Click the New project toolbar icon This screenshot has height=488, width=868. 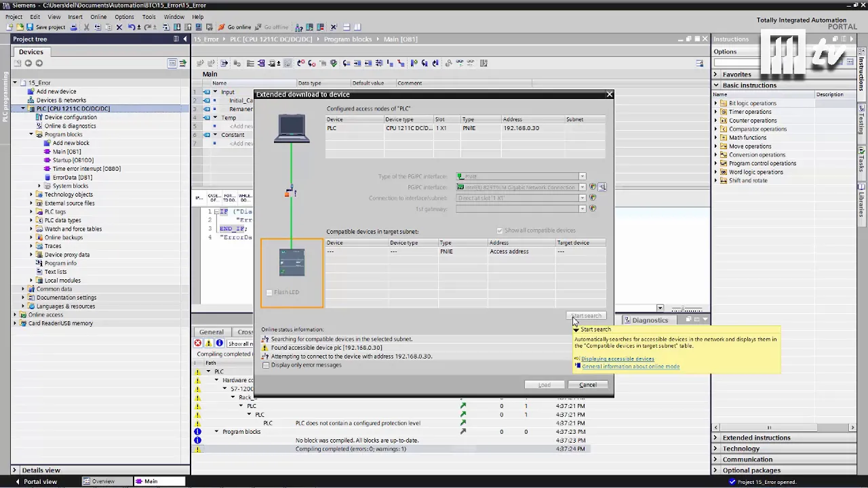click(9, 27)
